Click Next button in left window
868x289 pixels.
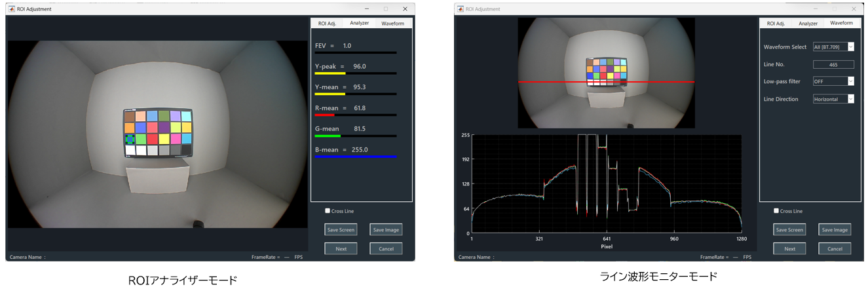click(x=341, y=249)
